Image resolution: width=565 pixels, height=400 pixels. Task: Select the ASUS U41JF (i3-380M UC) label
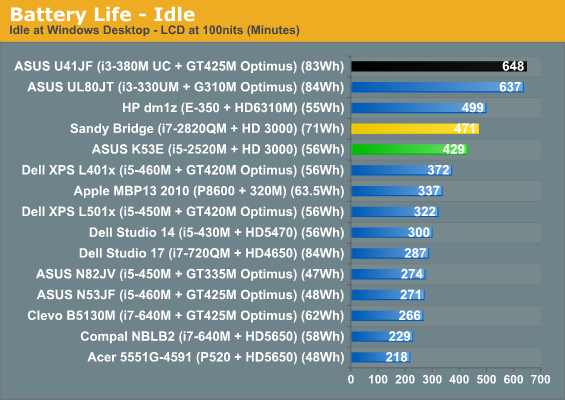[179, 66]
